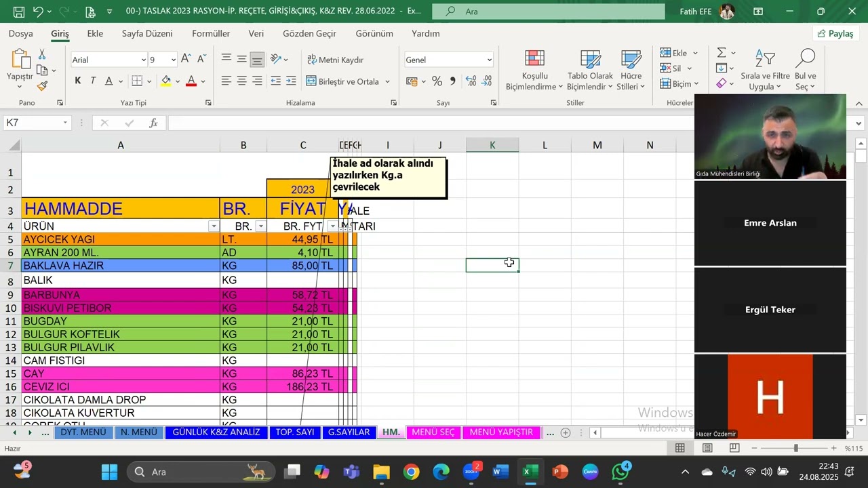The height and width of the screenshot is (488, 868).
Task: Apply percent style format
Action: coord(437,81)
